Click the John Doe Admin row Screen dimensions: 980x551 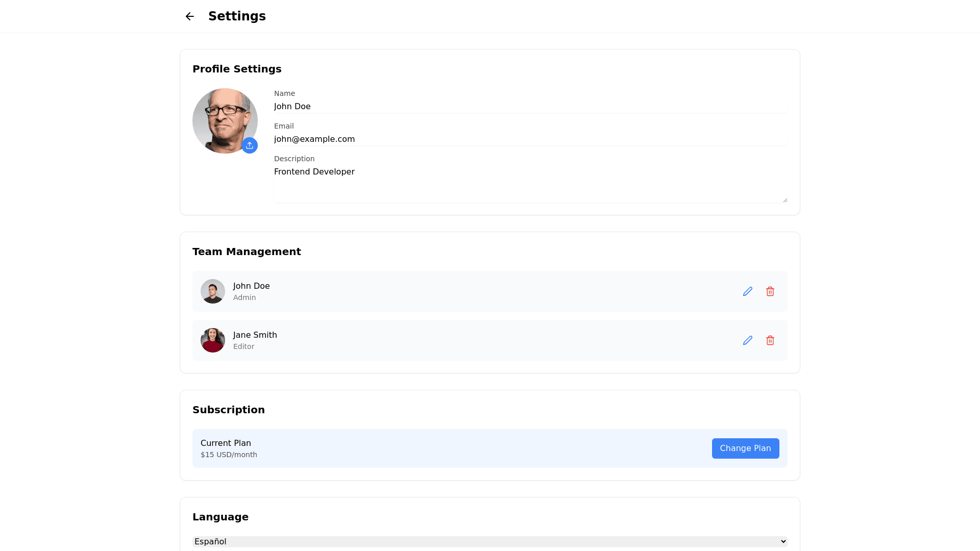[459, 291]
